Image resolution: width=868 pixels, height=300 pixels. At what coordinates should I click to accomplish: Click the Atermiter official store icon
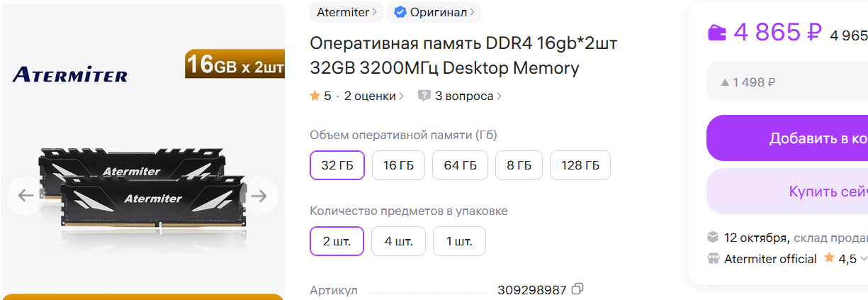click(x=714, y=259)
